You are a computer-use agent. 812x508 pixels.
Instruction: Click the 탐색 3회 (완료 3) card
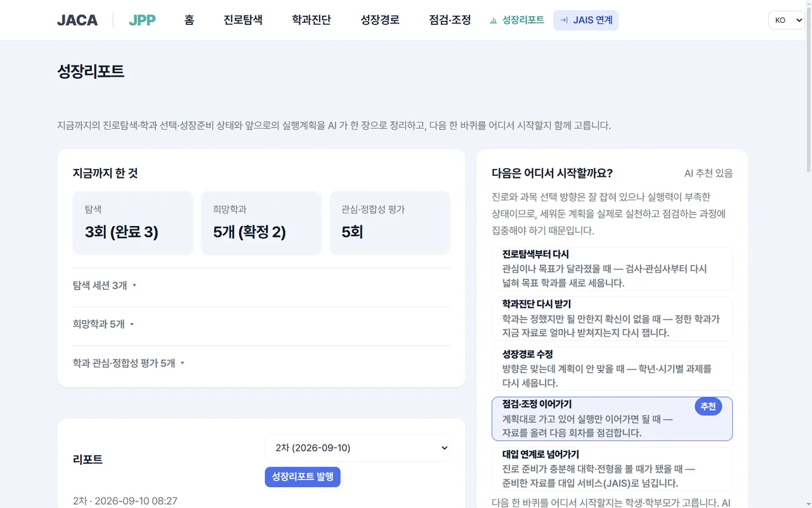(x=133, y=224)
